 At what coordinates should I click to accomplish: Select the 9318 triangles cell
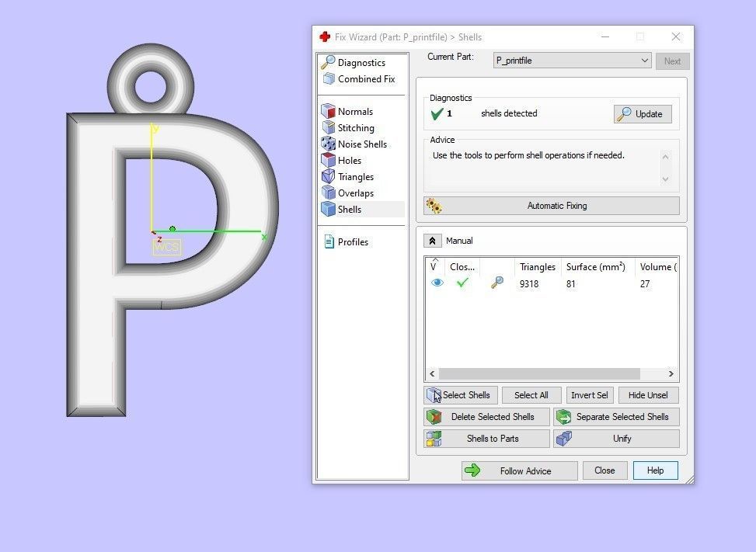[x=529, y=283]
